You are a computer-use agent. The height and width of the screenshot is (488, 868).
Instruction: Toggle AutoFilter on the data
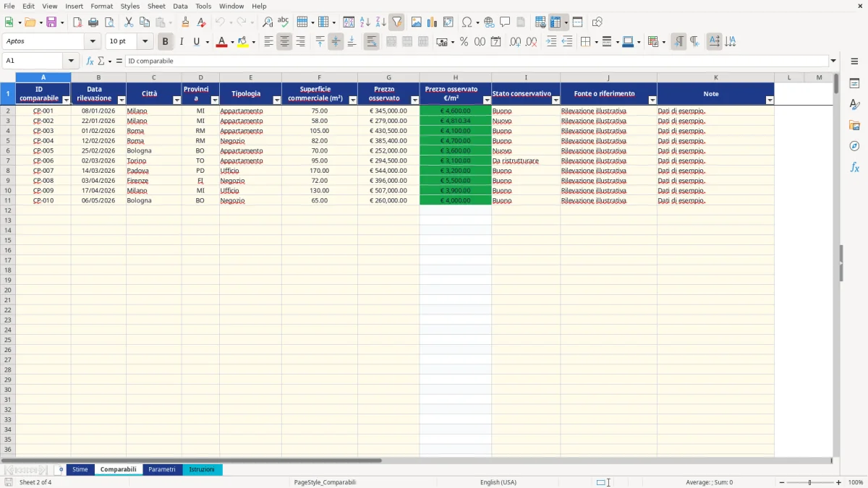coord(397,22)
